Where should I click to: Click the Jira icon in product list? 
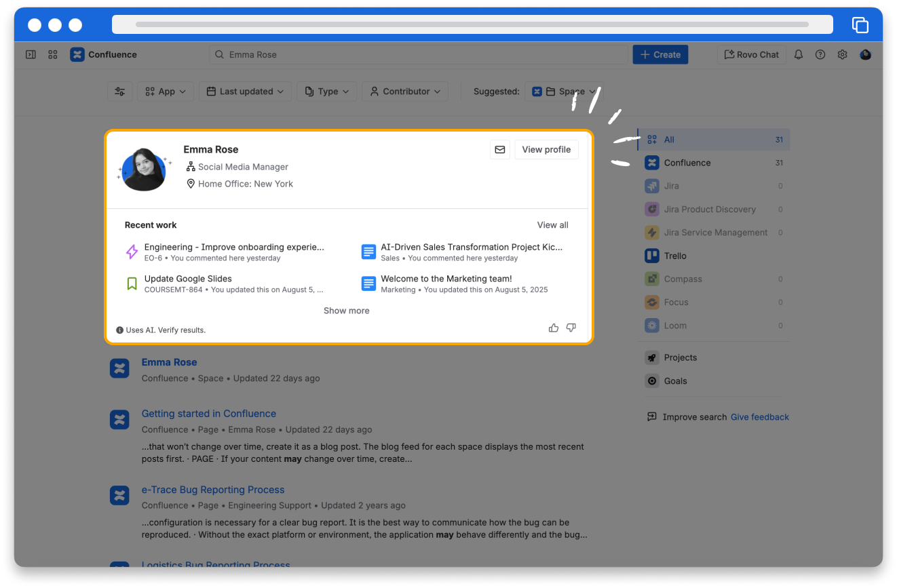click(652, 186)
